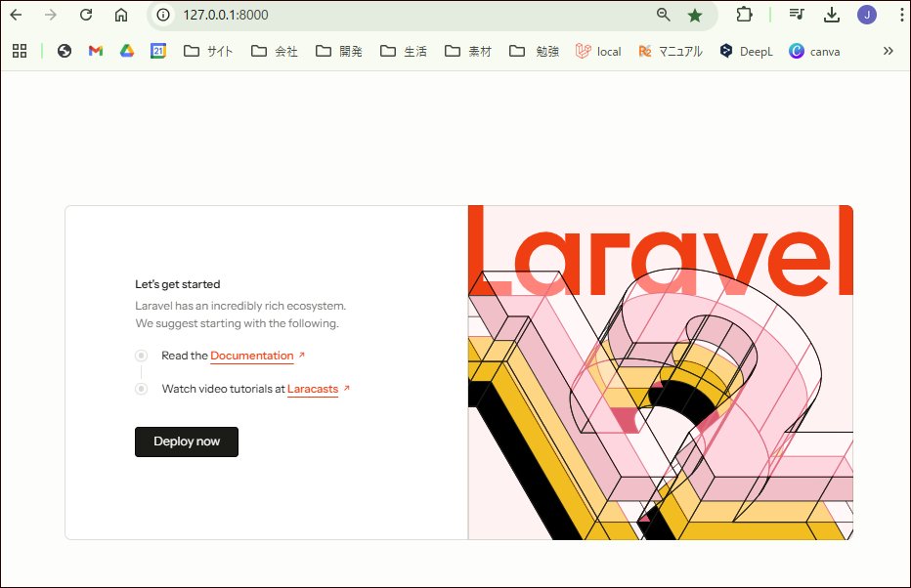Click the "Let's get started" heading
This screenshot has width=911, height=588.
click(178, 284)
